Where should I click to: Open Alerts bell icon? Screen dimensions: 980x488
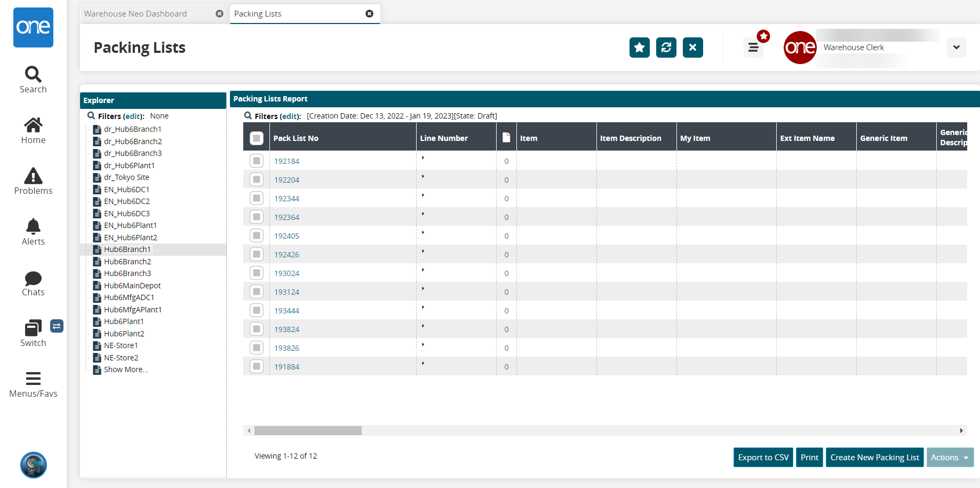33,227
